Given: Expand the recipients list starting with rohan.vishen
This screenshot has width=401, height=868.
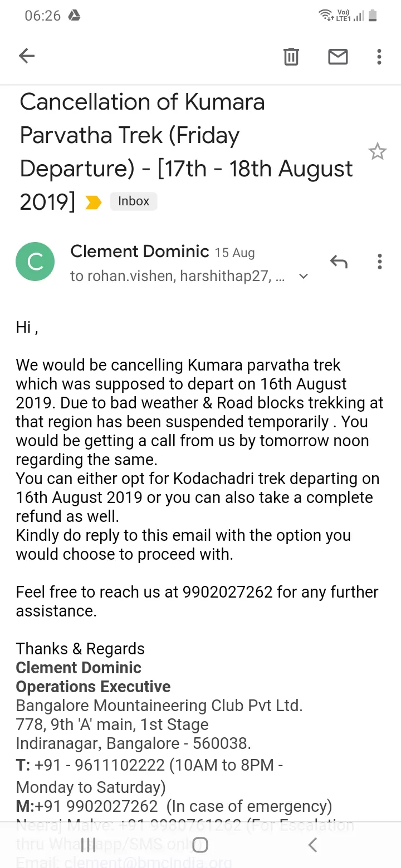Looking at the screenshot, I should coord(177,277).
